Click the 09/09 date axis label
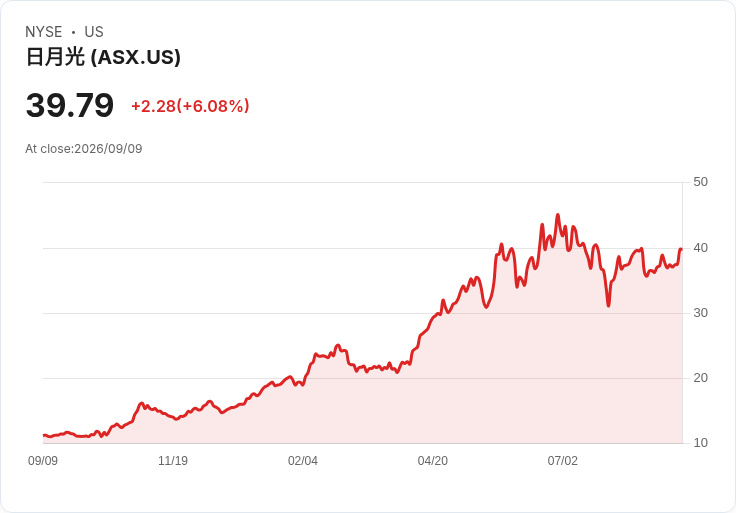Image resolution: width=736 pixels, height=513 pixels. (43, 460)
